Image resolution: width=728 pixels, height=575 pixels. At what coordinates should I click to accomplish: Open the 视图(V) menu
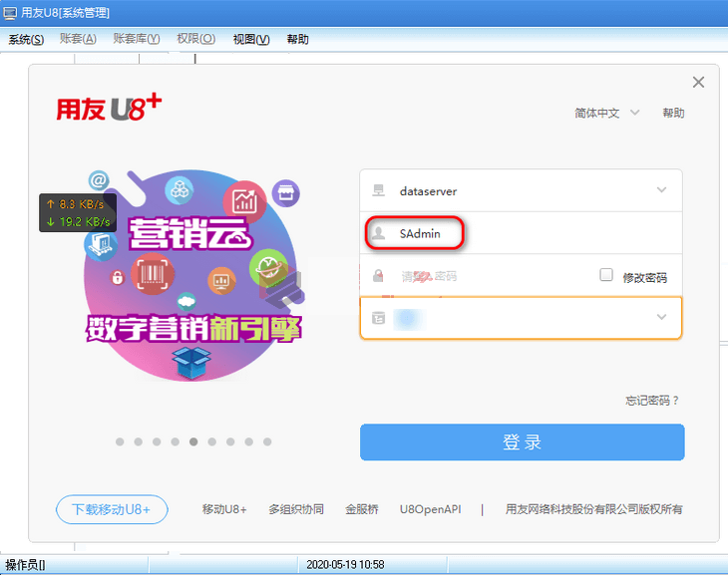pos(251,40)
